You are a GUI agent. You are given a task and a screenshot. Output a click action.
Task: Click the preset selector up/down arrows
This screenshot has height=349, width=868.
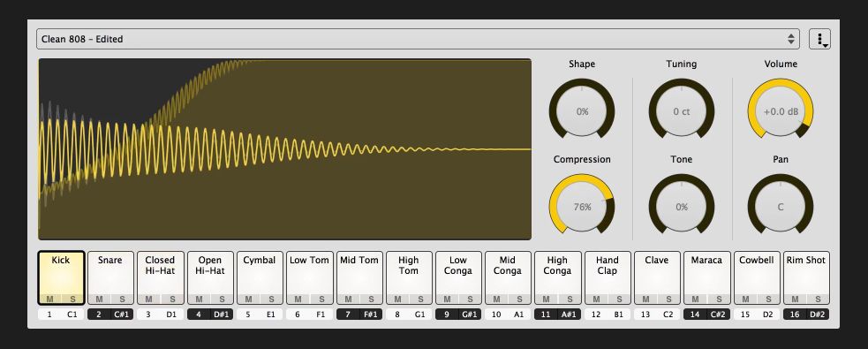pyautogui.click(x=791, y=39)
